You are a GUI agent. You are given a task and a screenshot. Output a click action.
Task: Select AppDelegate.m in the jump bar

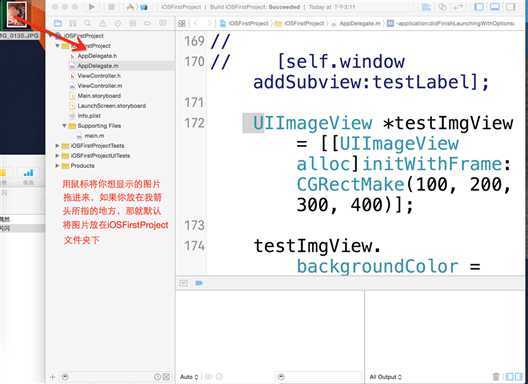(x=356, y=23)
